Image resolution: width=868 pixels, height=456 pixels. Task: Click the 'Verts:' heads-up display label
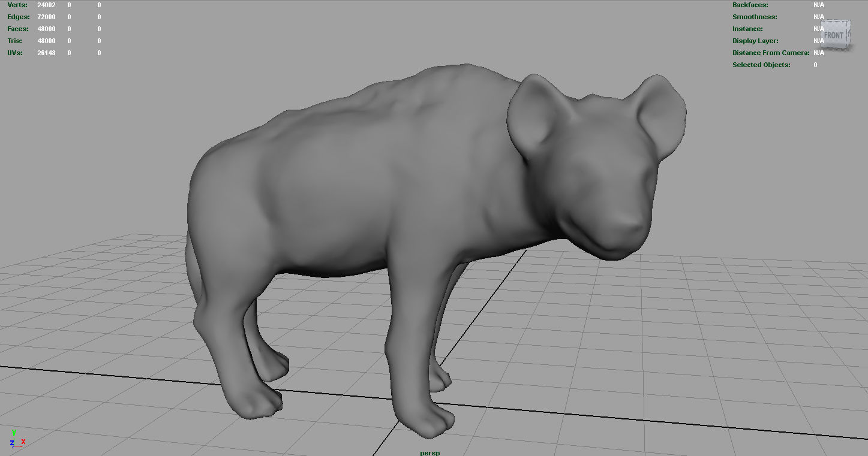tap(17, 5)
